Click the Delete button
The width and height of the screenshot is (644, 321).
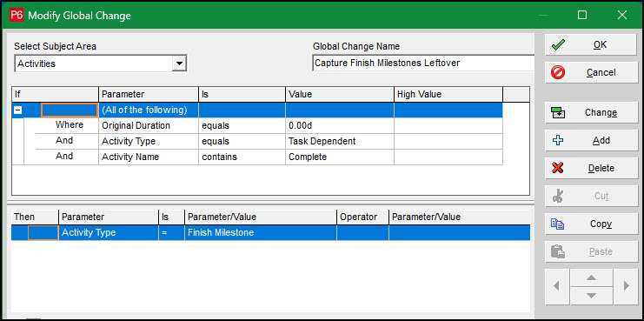[x=591, y=168]
